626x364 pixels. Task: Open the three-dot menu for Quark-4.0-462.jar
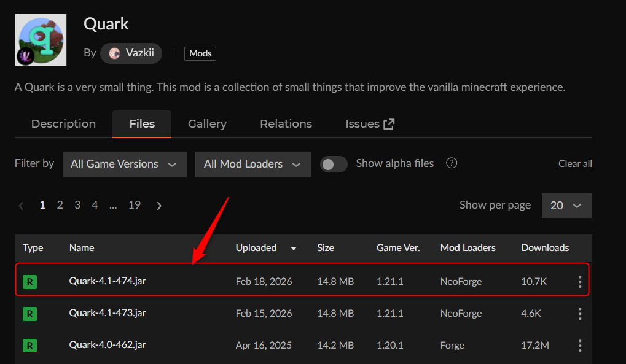579,346
